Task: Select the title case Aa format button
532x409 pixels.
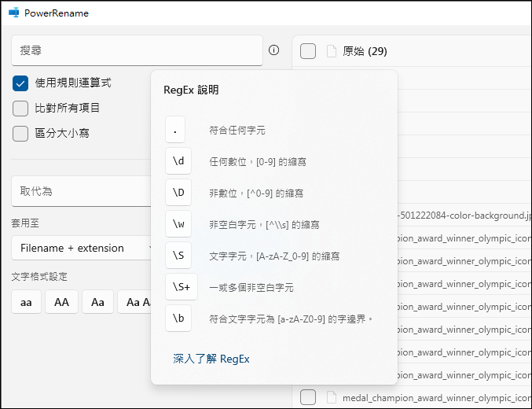Action: tap(97, 302)
